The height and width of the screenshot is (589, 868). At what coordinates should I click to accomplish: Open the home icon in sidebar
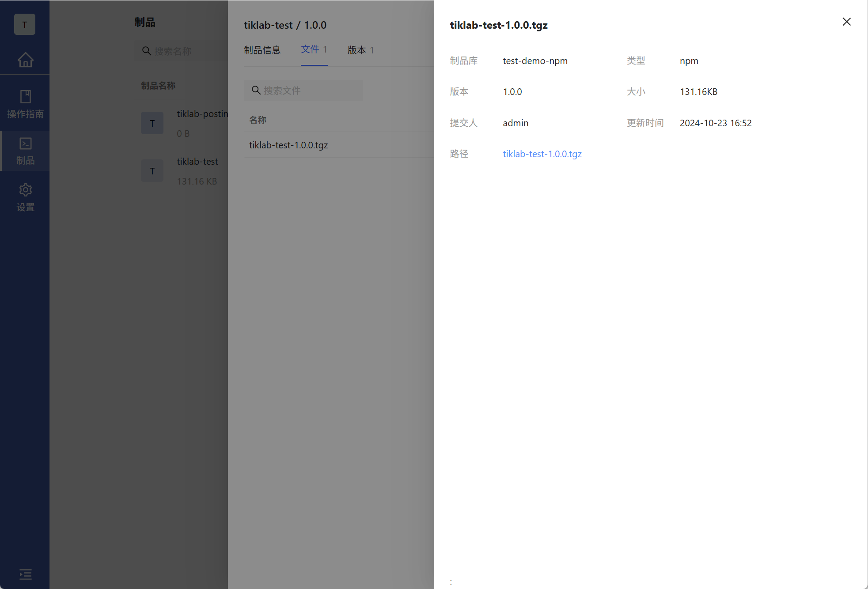[25, 60]
